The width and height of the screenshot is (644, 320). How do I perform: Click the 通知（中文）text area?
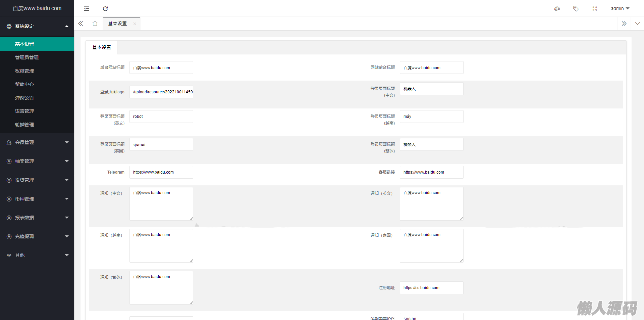point(161,203)
